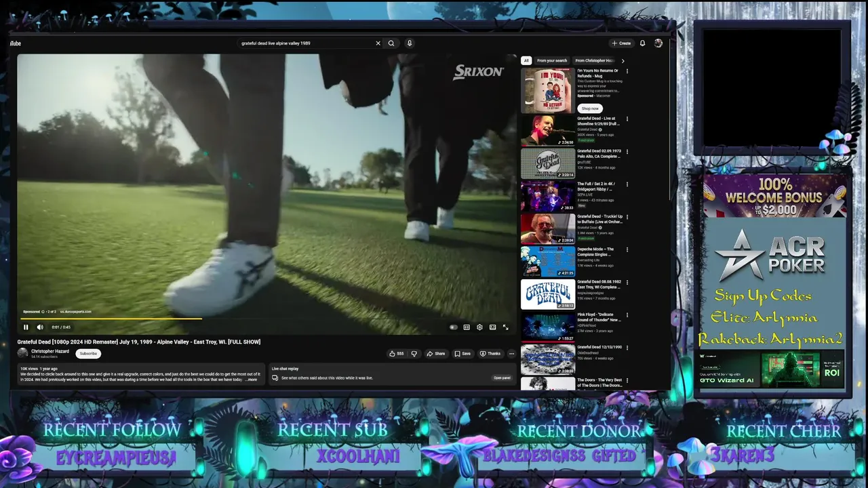Show more filter chips with right arrow
This screenshot has height=488, width=868.
coord(623,61)
